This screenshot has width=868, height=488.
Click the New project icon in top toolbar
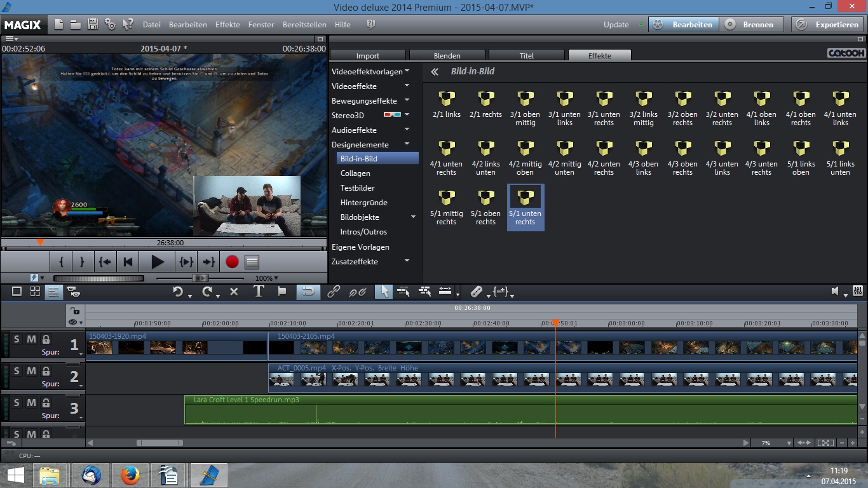pos(59,25)
